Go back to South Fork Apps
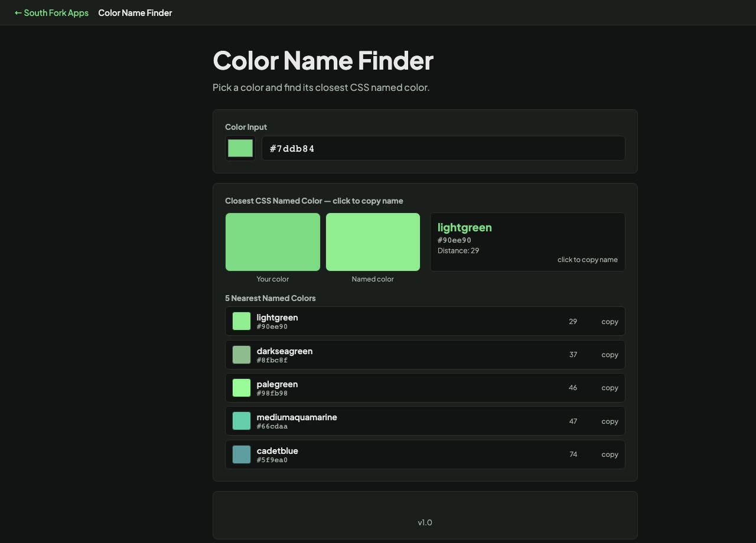756x543 pixels. (51, 12)
